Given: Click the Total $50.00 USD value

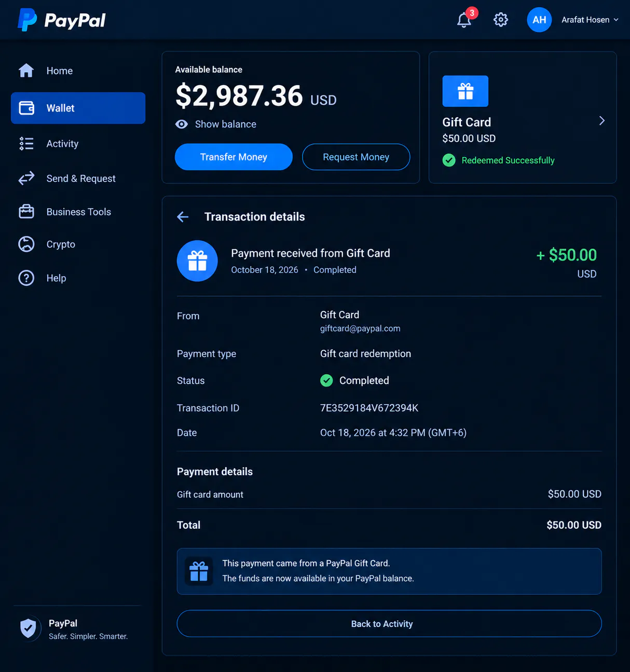Looking at the screenshot, I should (x=574, y=525).
